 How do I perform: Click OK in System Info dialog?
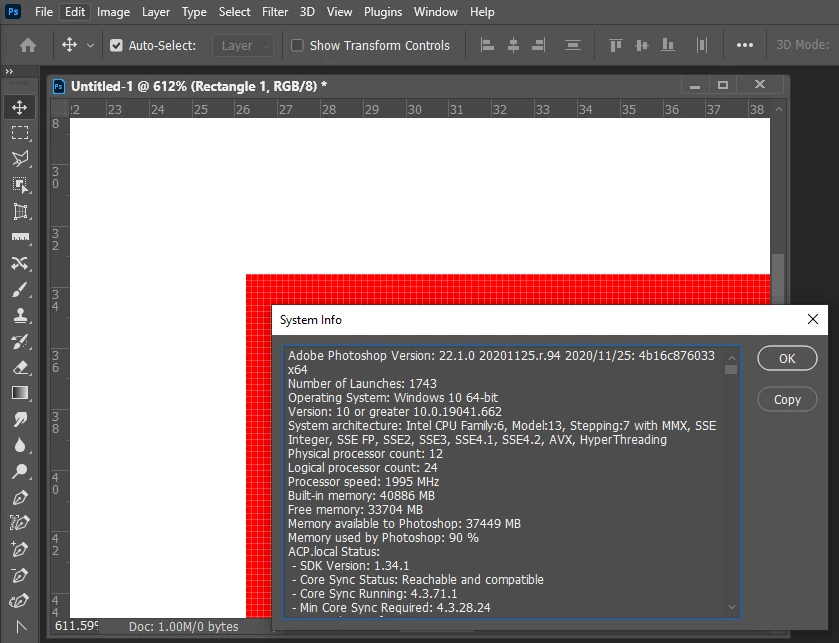[x=787, y=358]
